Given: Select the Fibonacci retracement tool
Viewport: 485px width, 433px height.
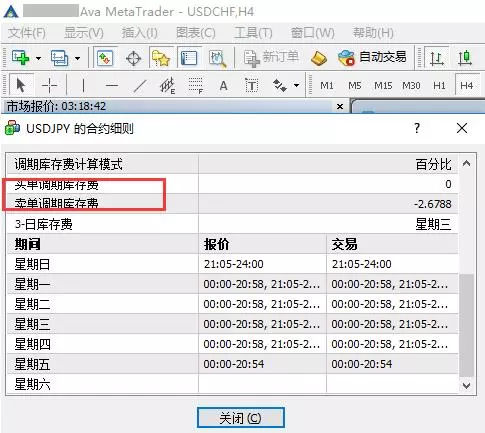Looking at the screenshot, I should (196, 86).
